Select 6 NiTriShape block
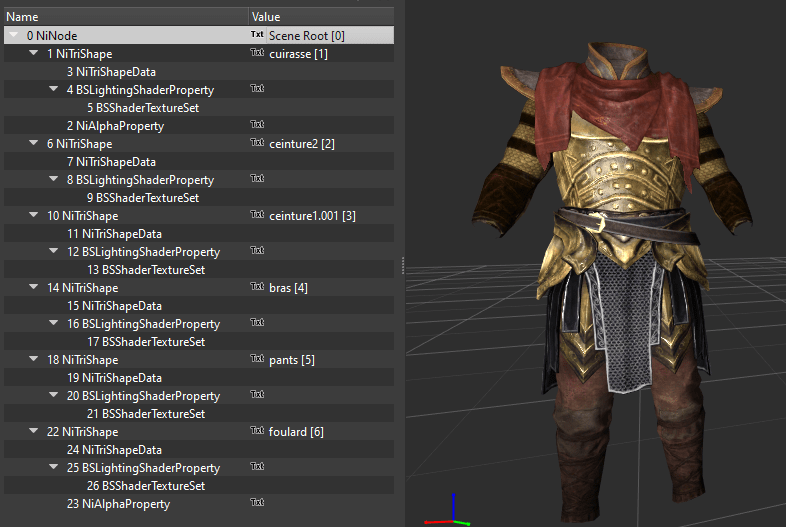 79,144
